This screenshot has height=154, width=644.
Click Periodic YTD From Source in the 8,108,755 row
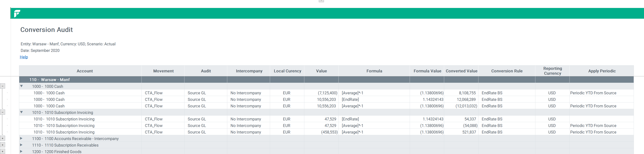pyautogui.click(x=593, y=93)
